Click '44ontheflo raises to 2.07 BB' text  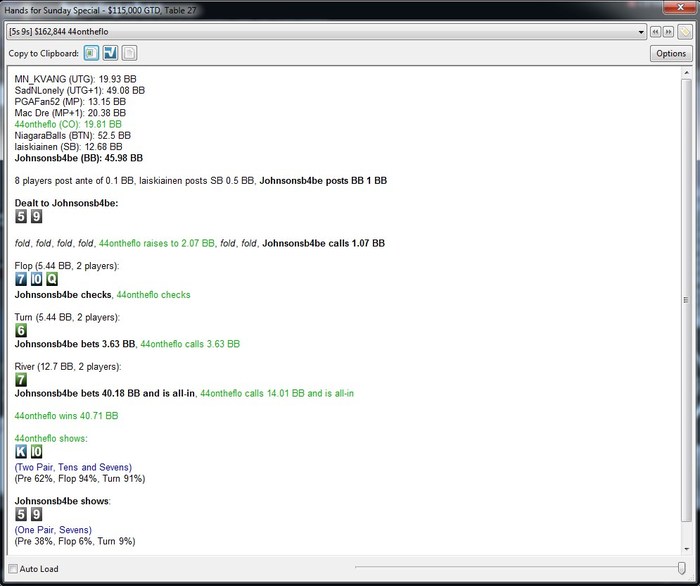pyautogui.click(x=157, y=243)
